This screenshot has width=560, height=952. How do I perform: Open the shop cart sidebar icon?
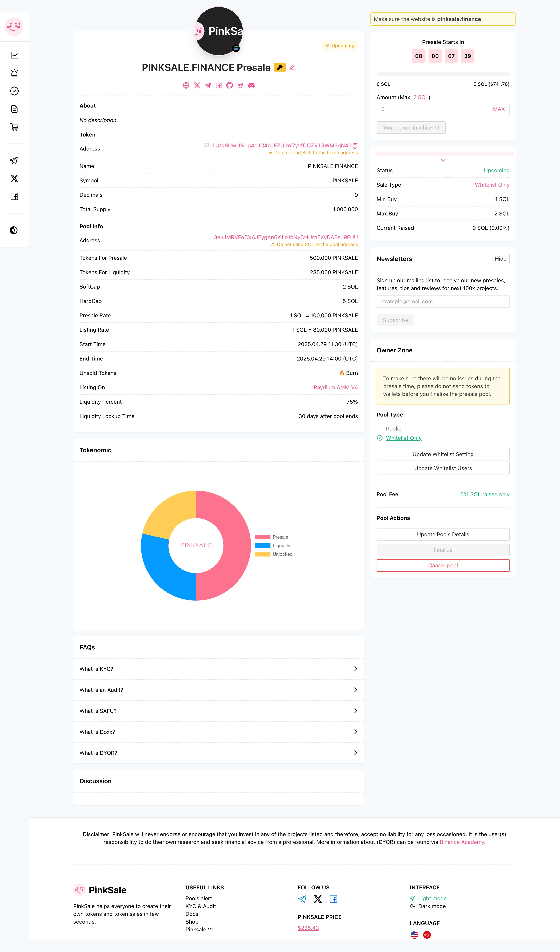click(14, 127)
